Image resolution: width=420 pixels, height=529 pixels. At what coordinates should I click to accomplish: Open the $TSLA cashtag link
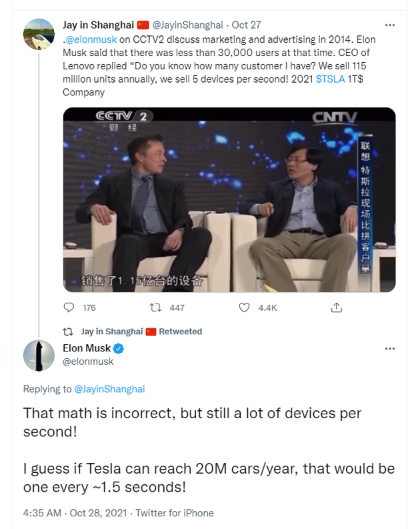pyautogui.click(x=331, y=81)
